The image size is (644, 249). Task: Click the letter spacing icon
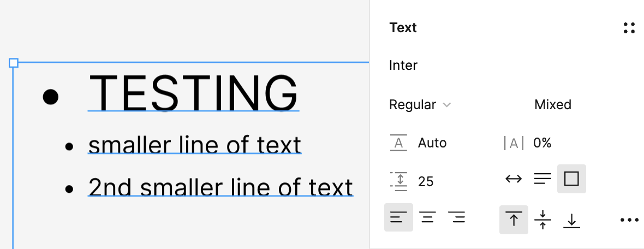[x=514, y=143]
